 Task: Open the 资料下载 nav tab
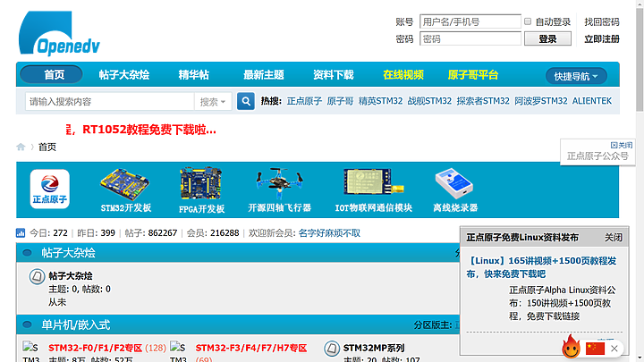pyautogui.click(x=333, y=75)
